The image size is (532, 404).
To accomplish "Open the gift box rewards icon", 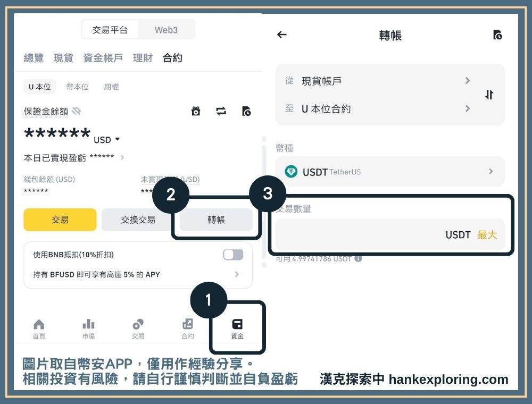I will [x=196, y=111].
